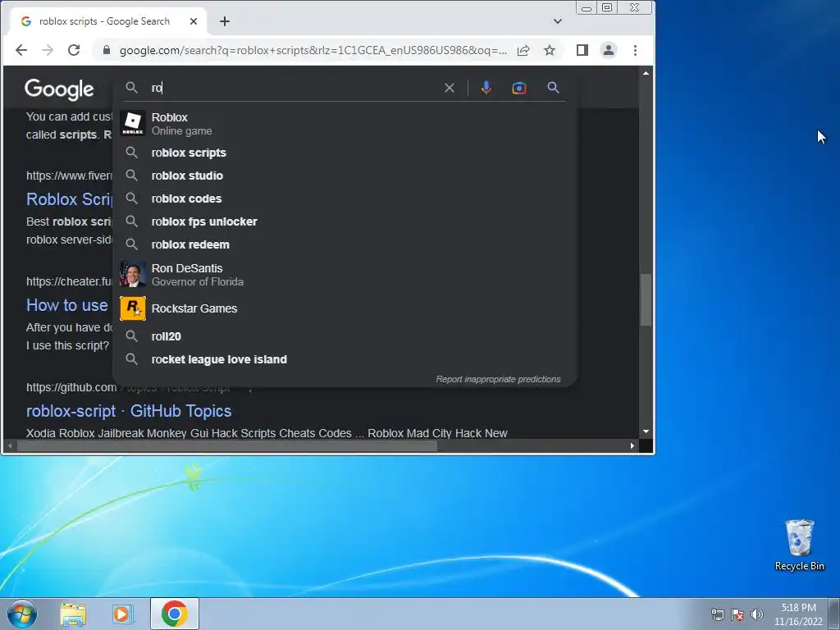Choose the Rockstar Games suggestion text
Image resolution: width=840 pixels, height=630 pixels.
tap(194, 308)
